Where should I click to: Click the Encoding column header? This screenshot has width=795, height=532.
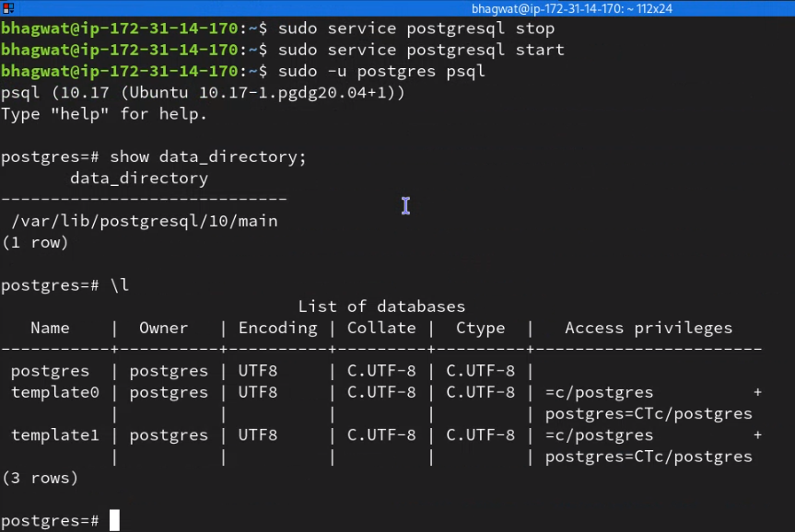[278, 329]
